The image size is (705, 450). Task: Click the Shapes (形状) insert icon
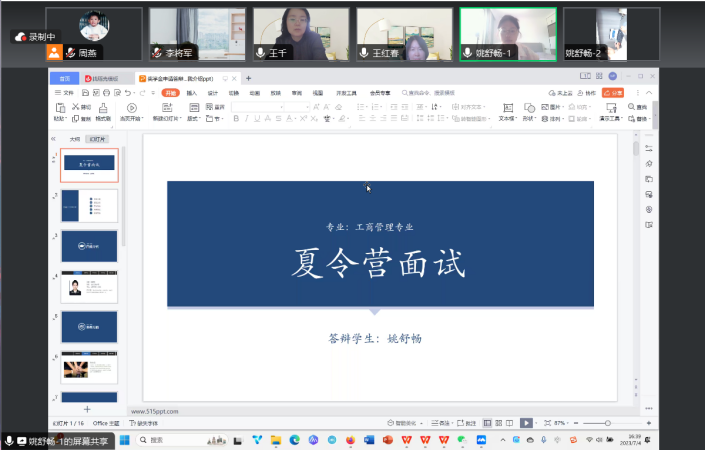click(x=528, y=108)
